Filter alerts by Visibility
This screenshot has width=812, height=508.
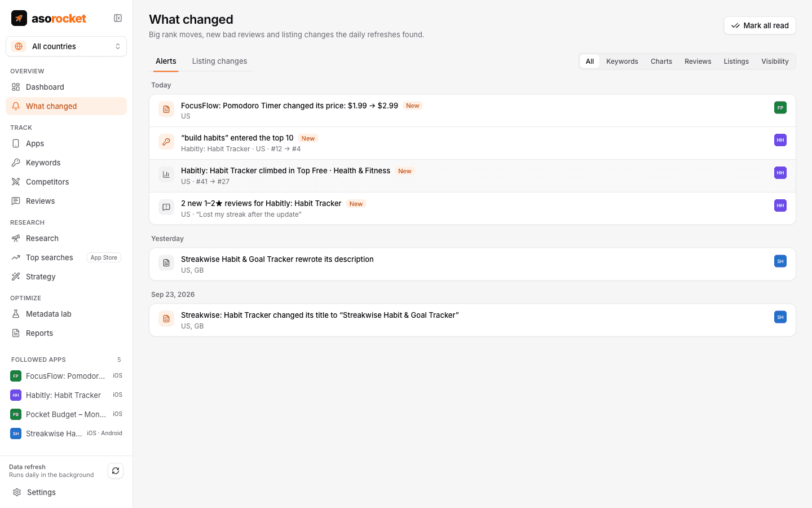775,62
